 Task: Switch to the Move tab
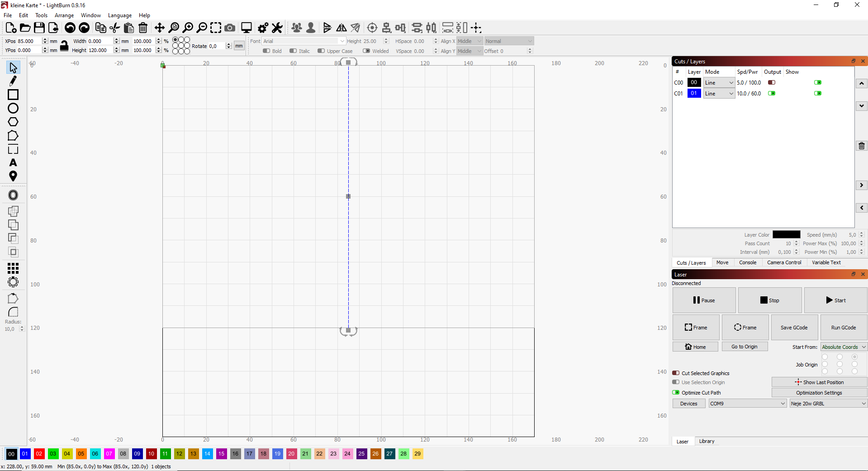tap(722, 262)
